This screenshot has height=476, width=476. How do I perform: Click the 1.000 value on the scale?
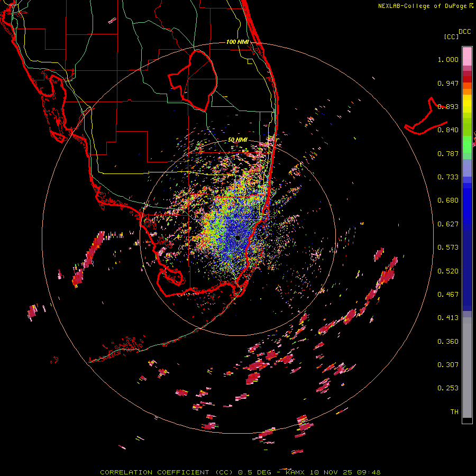pyautogui.click(x=448, y=59)
